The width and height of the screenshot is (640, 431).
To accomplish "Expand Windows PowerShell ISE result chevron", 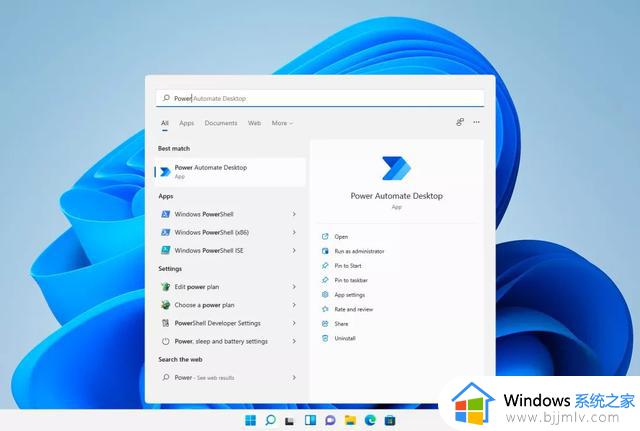I will 294,250.
